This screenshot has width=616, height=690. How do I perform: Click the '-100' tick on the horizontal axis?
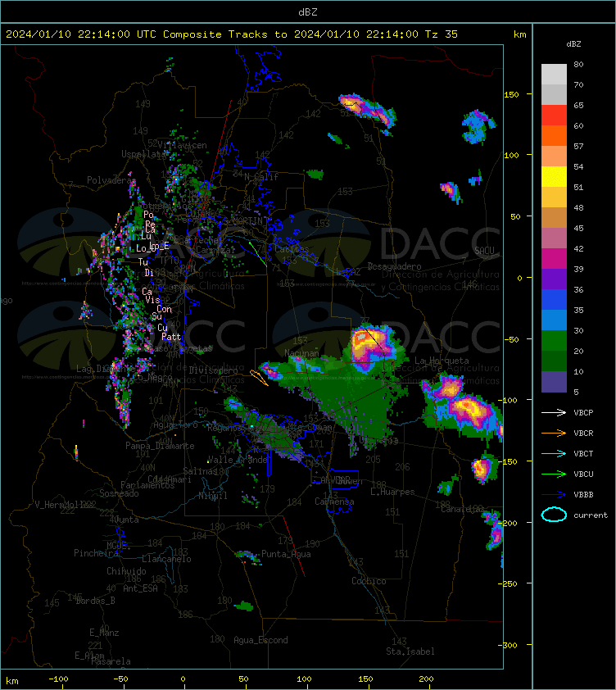coord(58,679)
